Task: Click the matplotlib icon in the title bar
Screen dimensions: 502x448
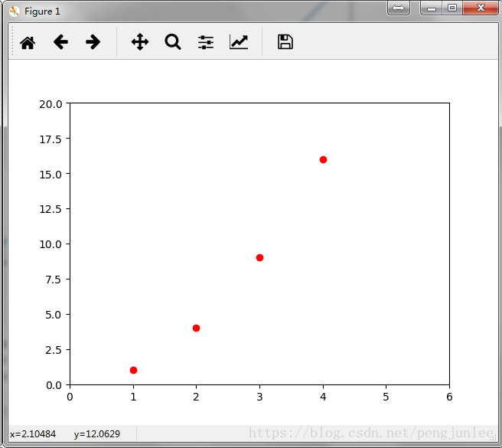Action: tap(15, 11)
